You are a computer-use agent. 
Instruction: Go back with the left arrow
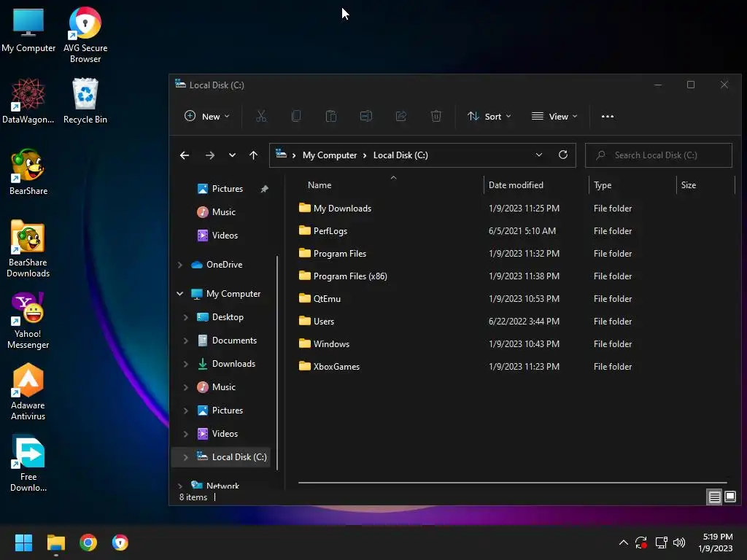[185, 155]
